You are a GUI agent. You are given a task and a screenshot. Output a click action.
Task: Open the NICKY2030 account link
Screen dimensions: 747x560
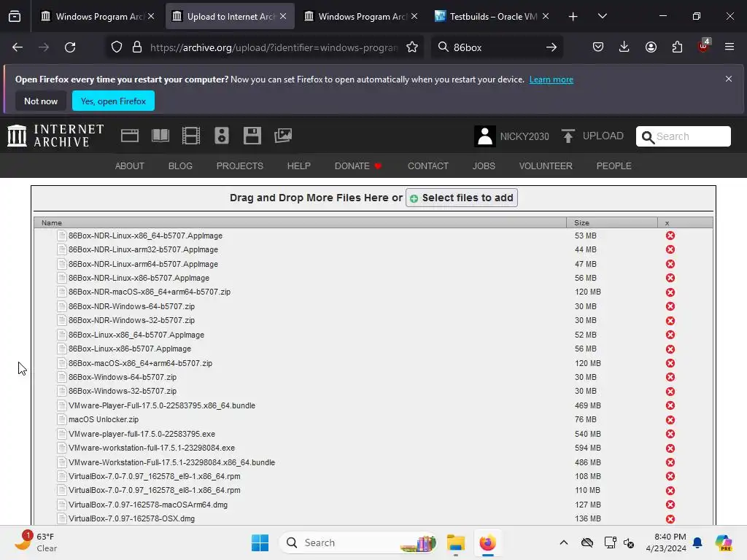(525, 136)
